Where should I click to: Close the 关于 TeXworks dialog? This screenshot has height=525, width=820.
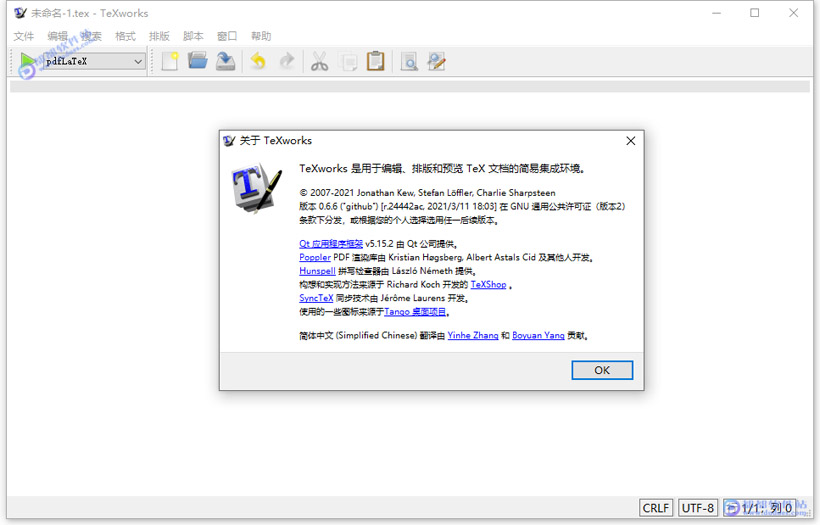point(631,141)
